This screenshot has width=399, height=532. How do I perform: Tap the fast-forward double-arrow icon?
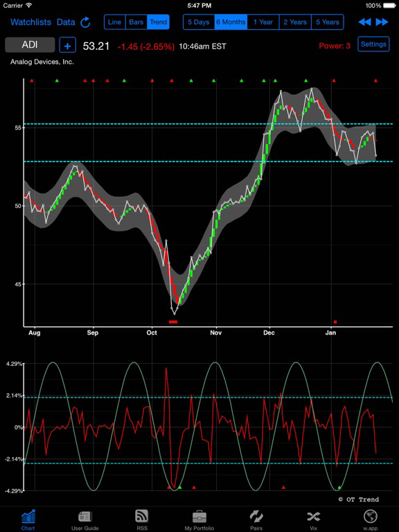(x=382, y=22)
